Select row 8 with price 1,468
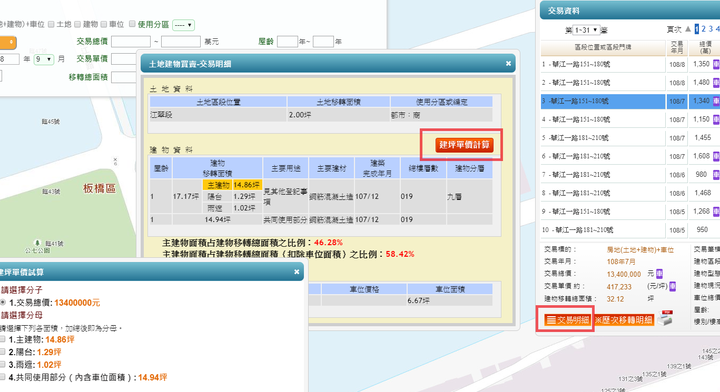This screenshot has height=392, width=720. pyautogui.click(x=630, y=193)
